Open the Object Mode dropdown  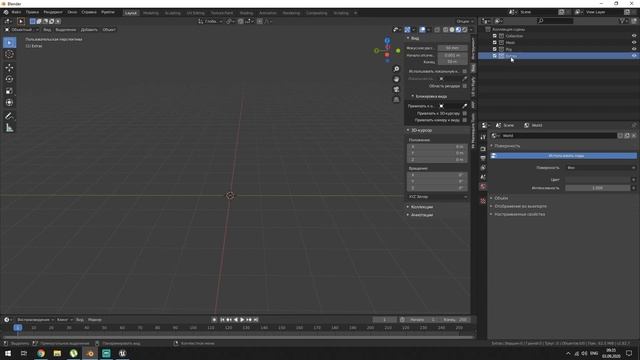click(x=22, y=30)
